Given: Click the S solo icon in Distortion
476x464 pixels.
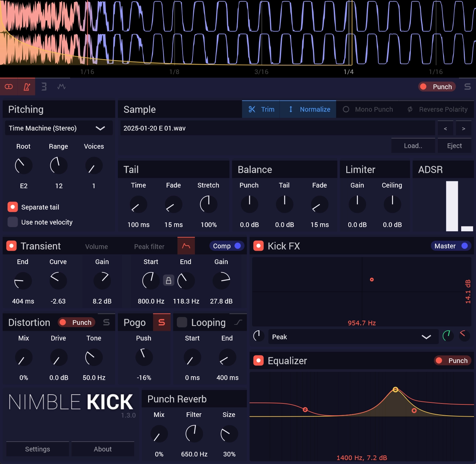Looking at the screenshot, I should [106, 322].
